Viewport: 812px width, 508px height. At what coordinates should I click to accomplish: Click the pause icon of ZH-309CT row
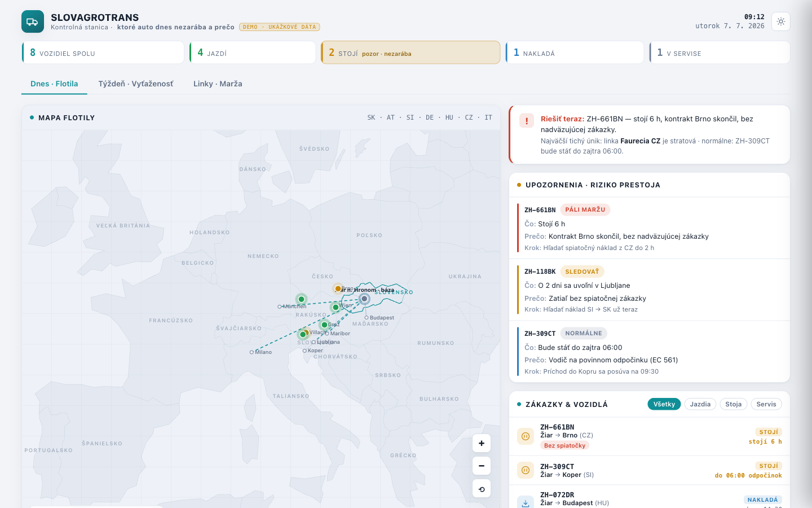(526, 470)
